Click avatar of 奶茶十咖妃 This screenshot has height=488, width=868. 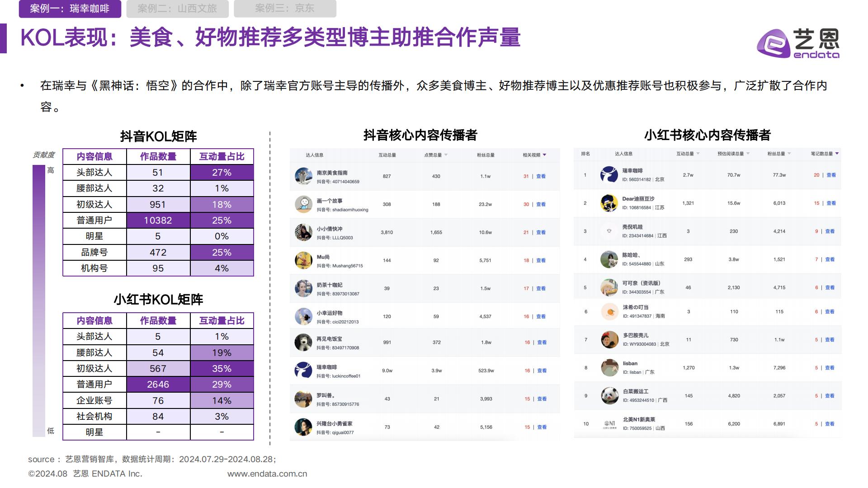[303, 288]
